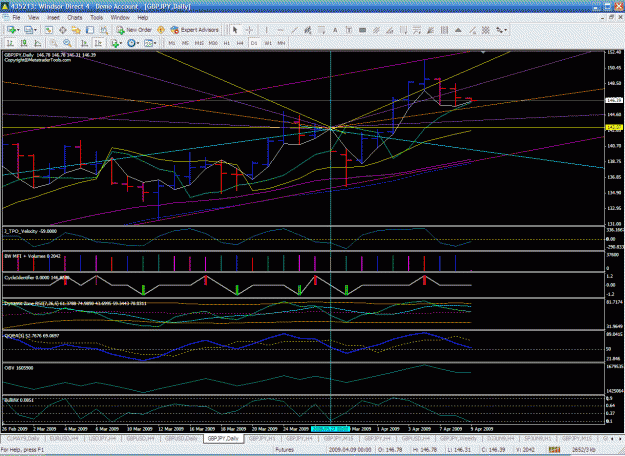Switch chart to Candlesticks mode
Screen dimensions: 625x456
pos(24,43)
